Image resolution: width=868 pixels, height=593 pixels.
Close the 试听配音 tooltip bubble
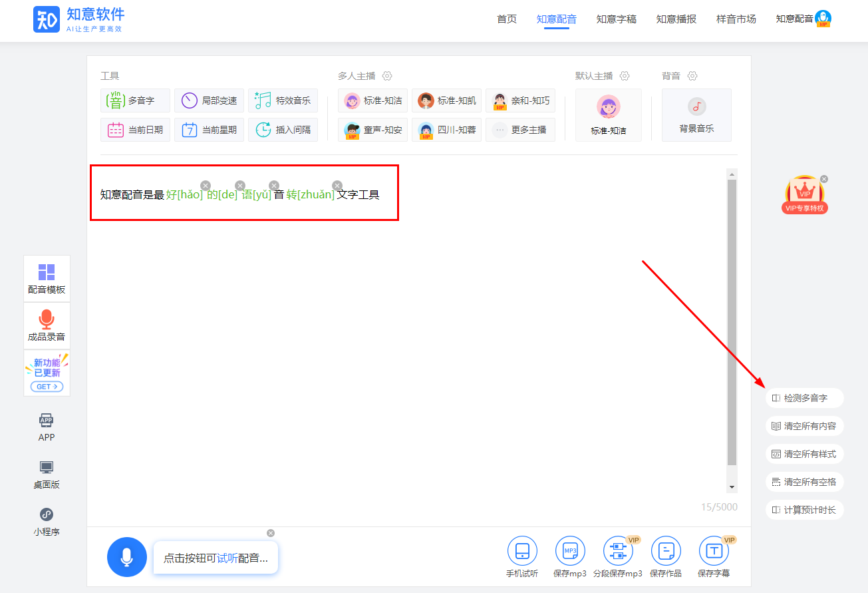click(x=271, y=533)
